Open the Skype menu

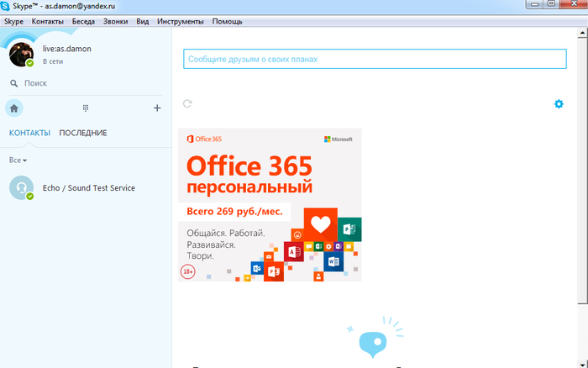click(14, 21)
